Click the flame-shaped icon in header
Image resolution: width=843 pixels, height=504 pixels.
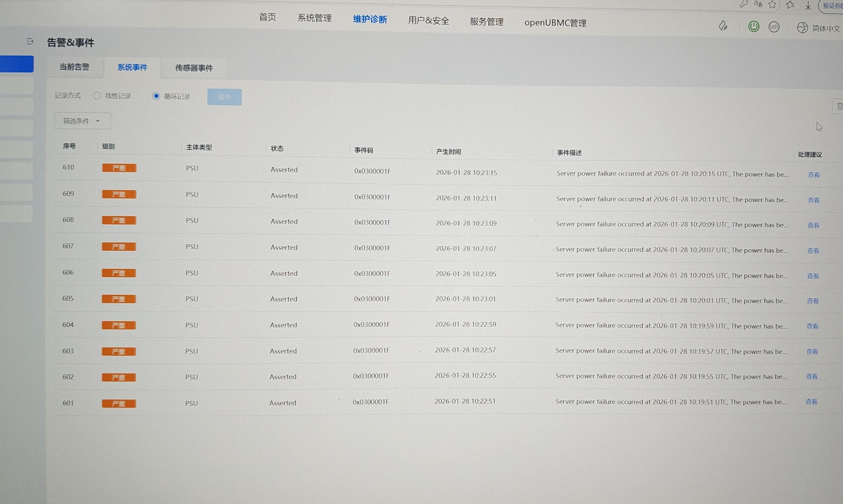coord(723,26)
